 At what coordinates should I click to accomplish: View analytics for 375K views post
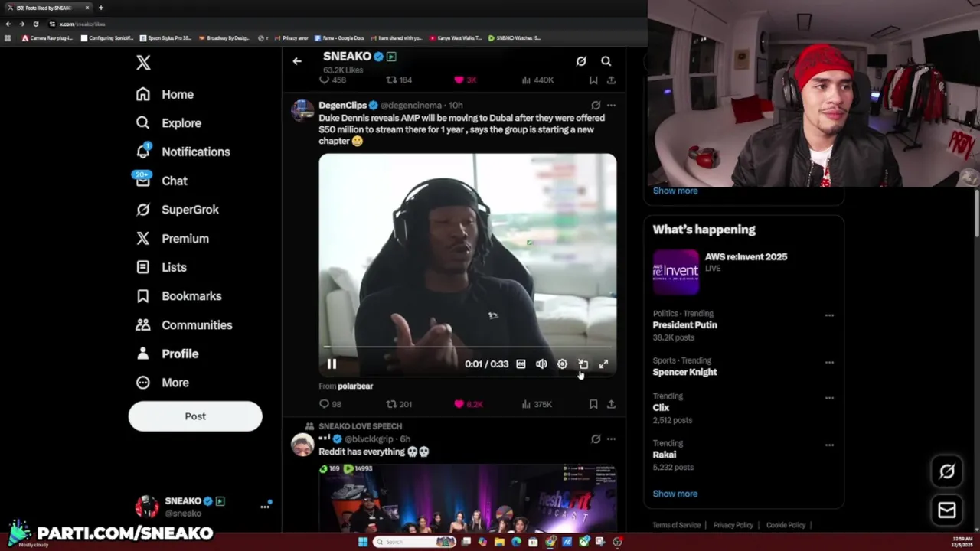coord(537,404)
